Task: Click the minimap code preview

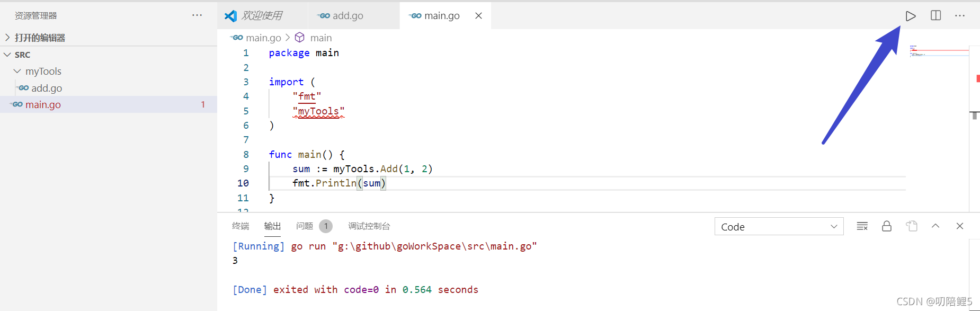Action: [x=939, y=51]
